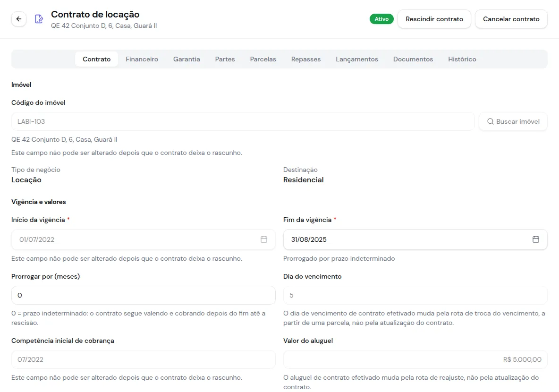
Task: Click the Dia do vencimento field
Action: click(415, 295)
